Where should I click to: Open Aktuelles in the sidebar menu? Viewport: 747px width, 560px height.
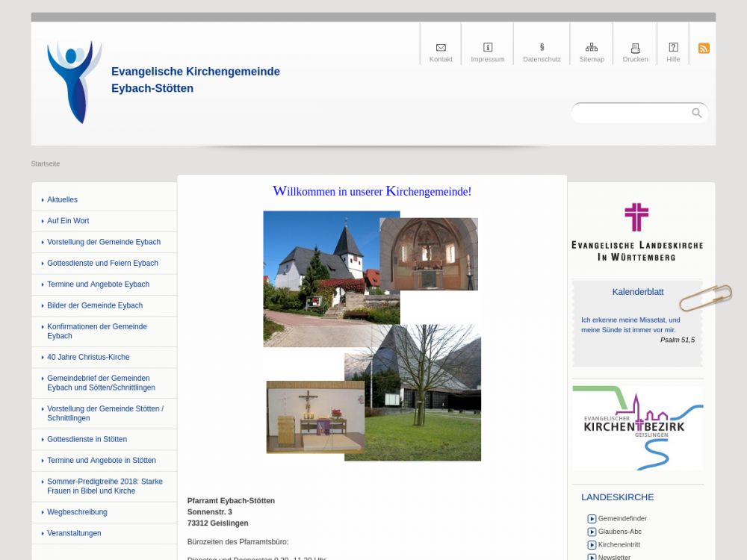click(63, 200)
